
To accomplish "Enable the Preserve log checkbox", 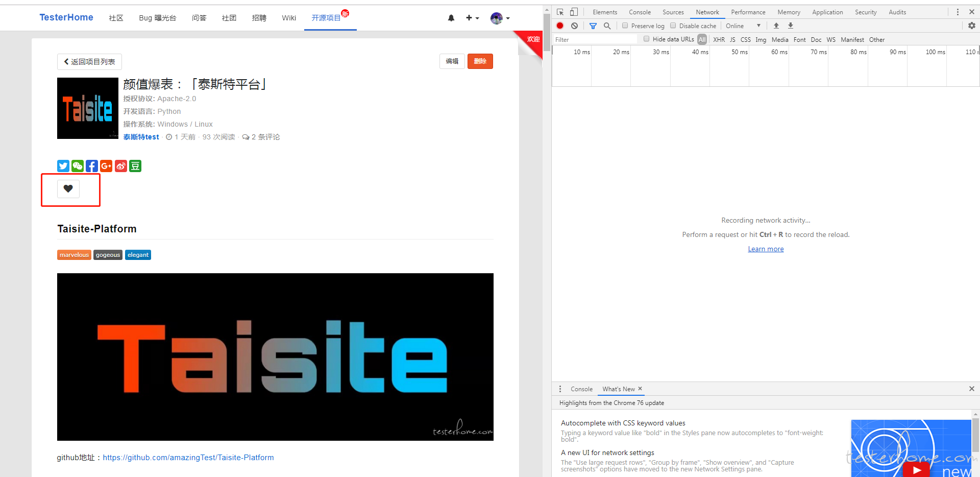I will point(625,26).
